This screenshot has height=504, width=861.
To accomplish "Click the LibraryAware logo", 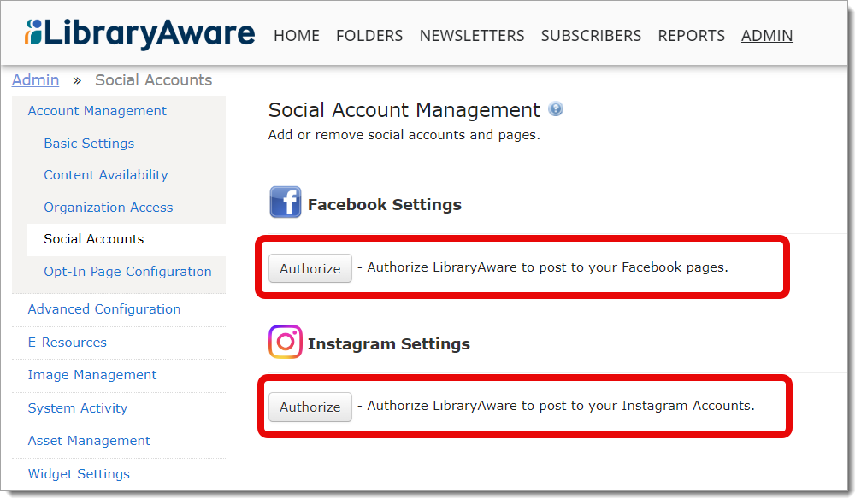I will 139,33.
